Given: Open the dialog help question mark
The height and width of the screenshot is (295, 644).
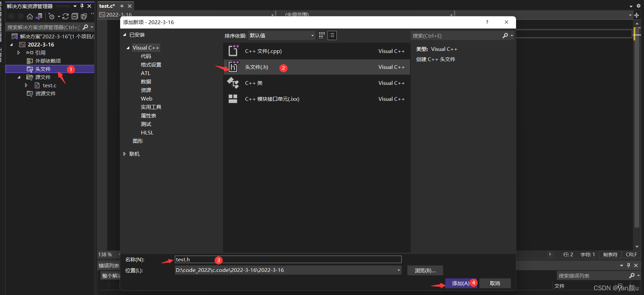Looking at the screenshot, I should coord(487,22).
